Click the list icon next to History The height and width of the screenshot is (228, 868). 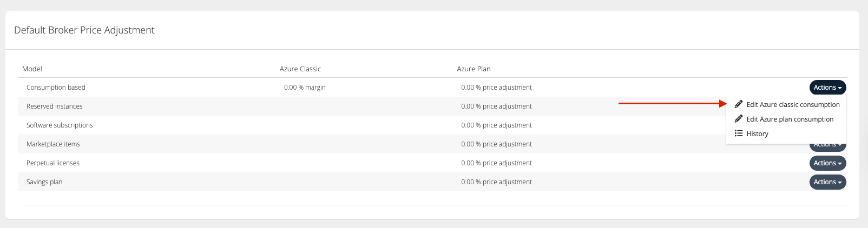pos(738,133)
